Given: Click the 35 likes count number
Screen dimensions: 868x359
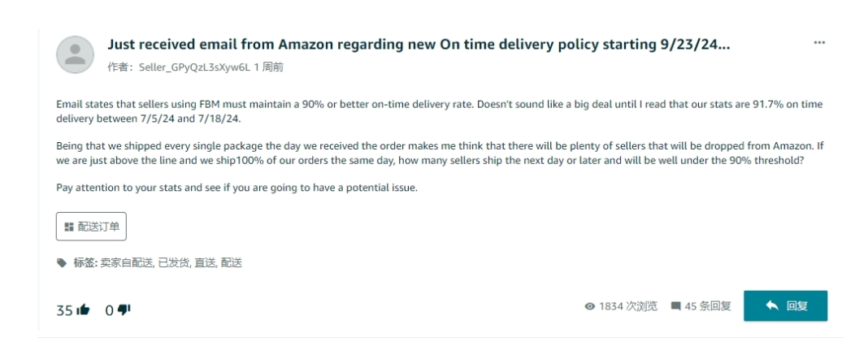Looking at the screenshot, I should pos(64,310).
